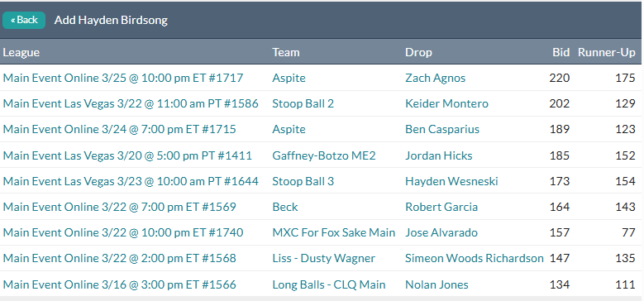
Task: Select the Stoop Ball 2 team link
Action: pos(303,103)
